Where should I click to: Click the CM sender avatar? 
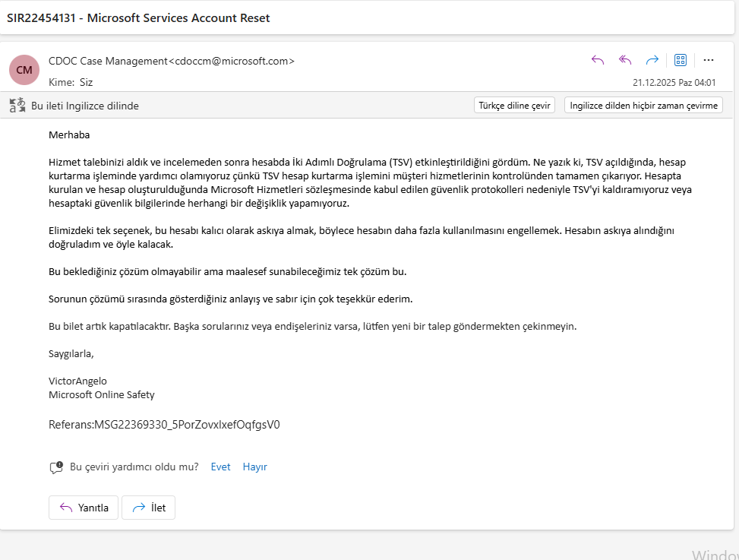(24, 70)
